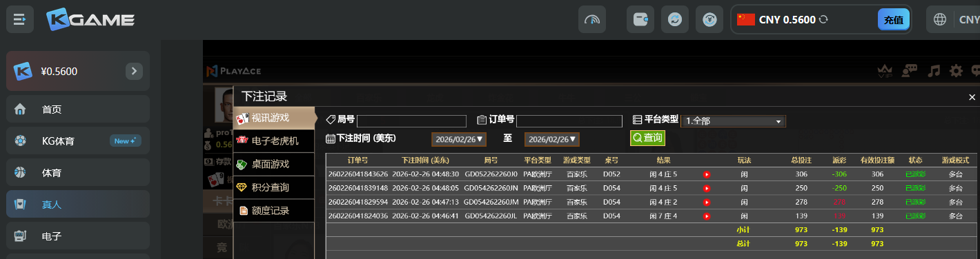Play video replay for order 260226041843626
The width and height of the screenshot is (980, 259).
(x=707, y=174)
